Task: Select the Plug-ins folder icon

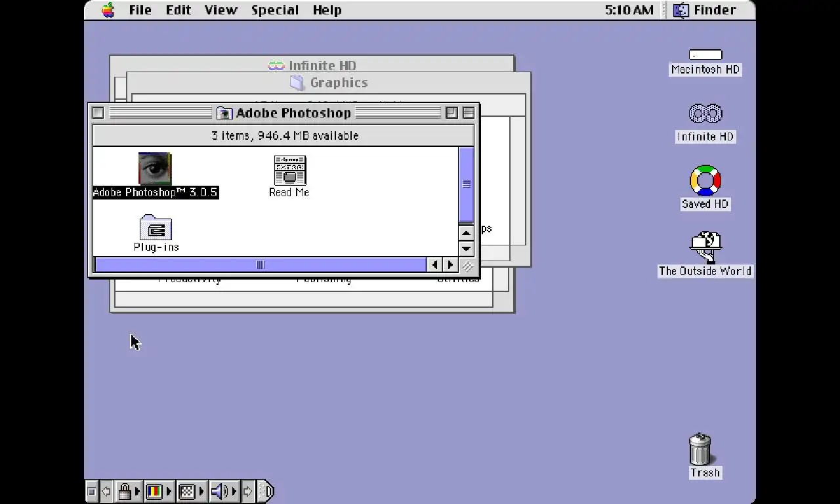Action: click(x=156, y=227)
